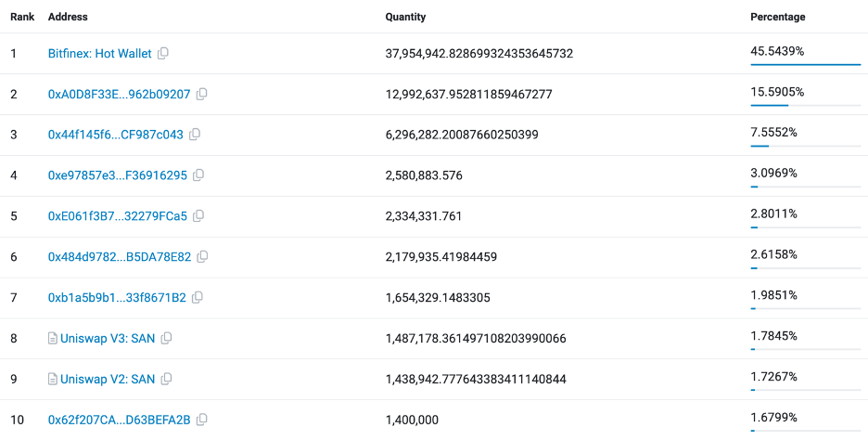Open the Uniswap V2: SAN holder link

click(108, 380)
